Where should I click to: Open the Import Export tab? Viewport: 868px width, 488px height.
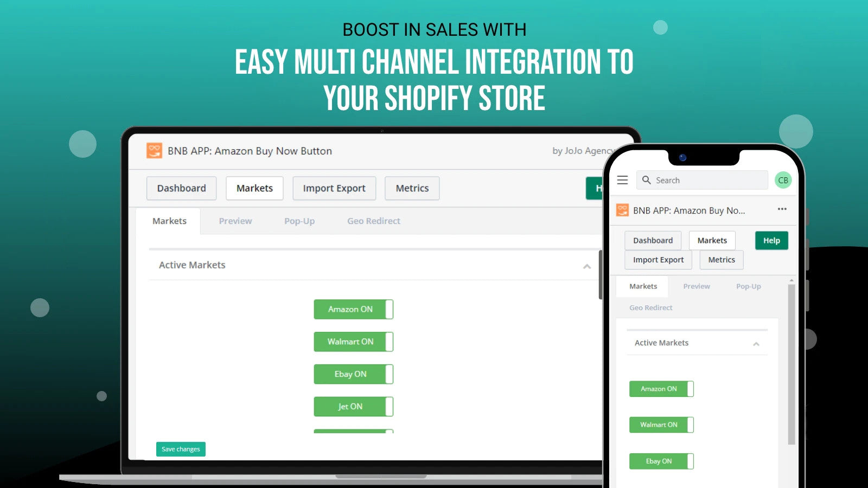pos(334,188)
